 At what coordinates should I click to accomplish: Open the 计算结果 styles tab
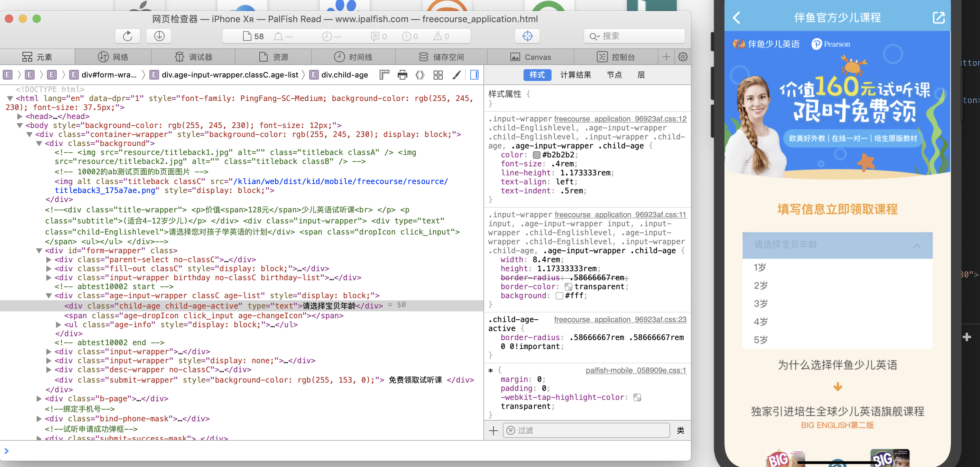coord(575,75)
